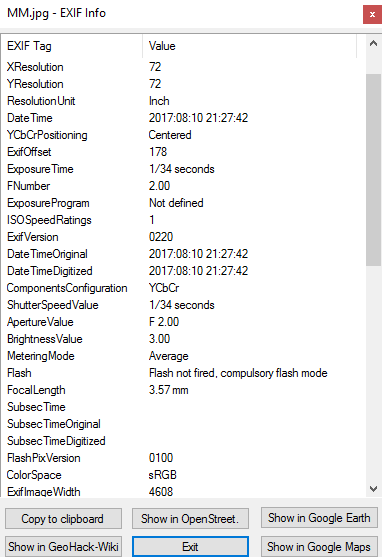Select the ColorSpace row
Viewport: 382px width, 557px height.
click(183, 475)
